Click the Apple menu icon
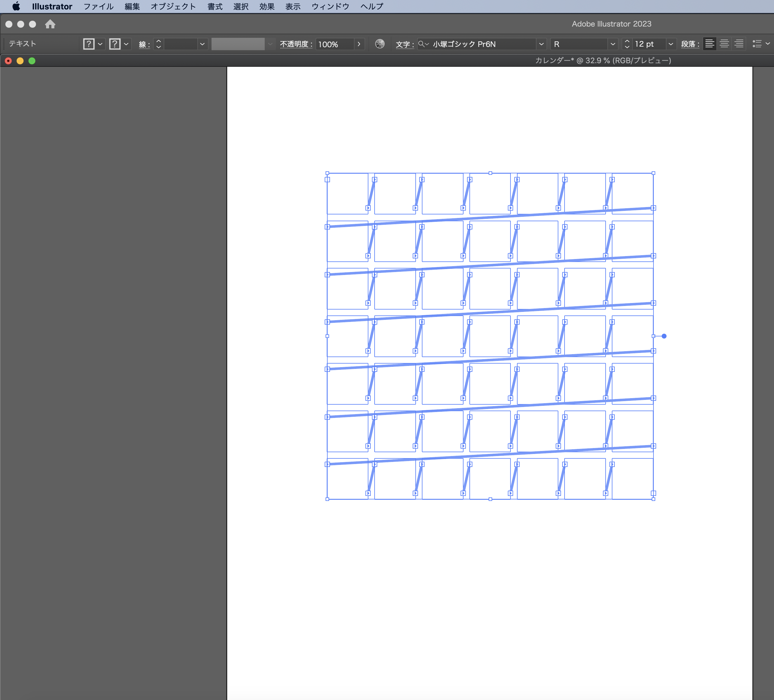The image size is (774, 700). (x=16, y=6)
